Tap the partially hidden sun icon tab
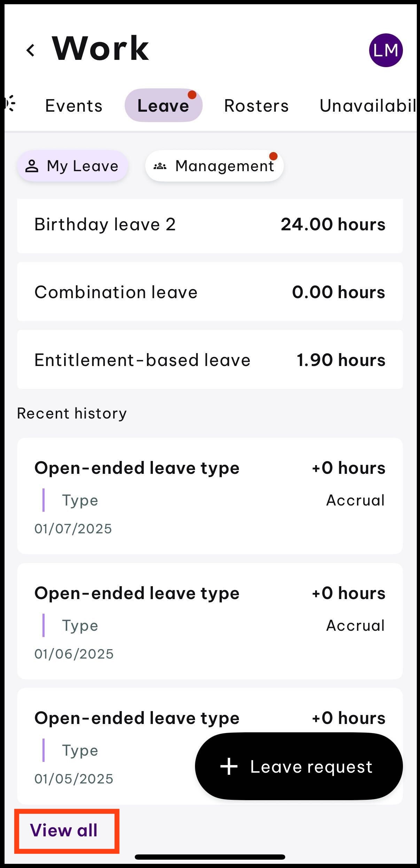The height and width of the screenshot is (868, 420). [10, 103]
